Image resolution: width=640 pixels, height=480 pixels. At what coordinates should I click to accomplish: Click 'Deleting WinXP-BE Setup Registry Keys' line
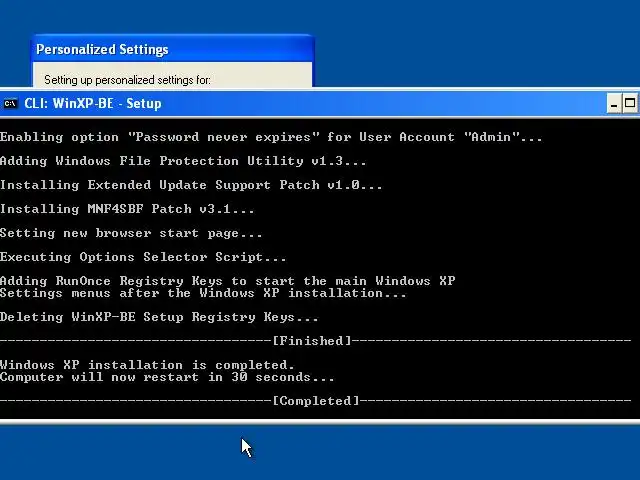[159, 317]
